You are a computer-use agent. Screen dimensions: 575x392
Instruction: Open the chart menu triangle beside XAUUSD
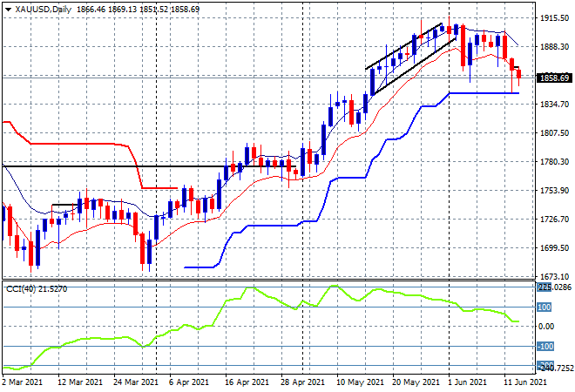[8, 10]
